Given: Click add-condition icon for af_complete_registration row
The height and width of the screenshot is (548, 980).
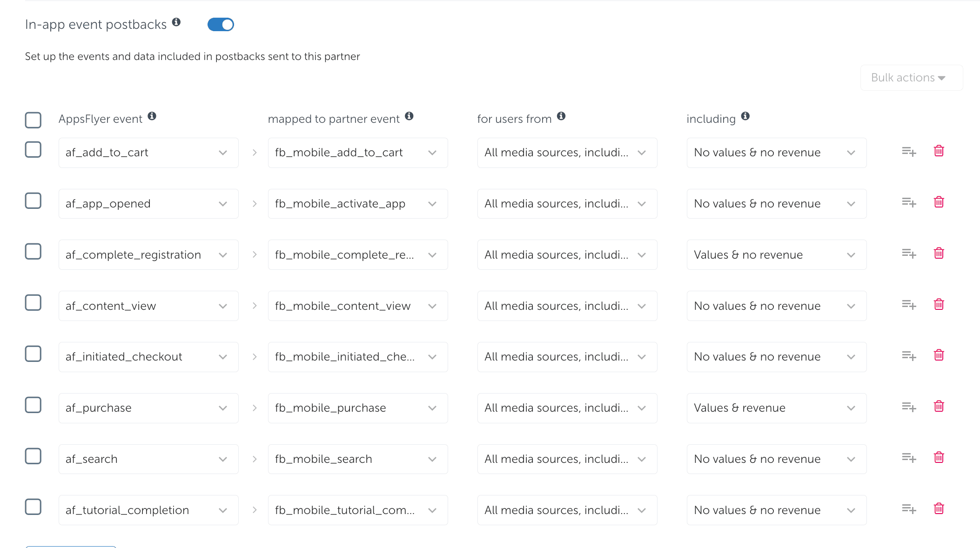Looking at the screenshot, I should click(x=909, y=254).
